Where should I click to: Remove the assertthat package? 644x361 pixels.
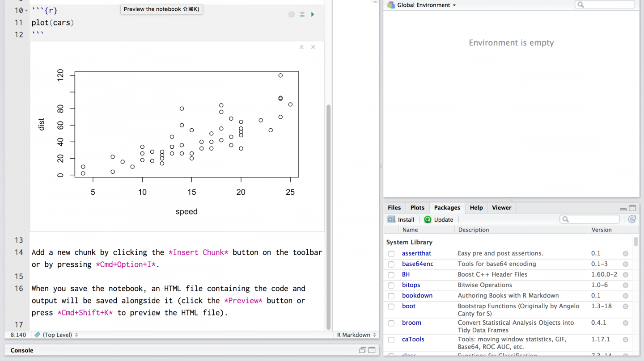tap(626, 254)
